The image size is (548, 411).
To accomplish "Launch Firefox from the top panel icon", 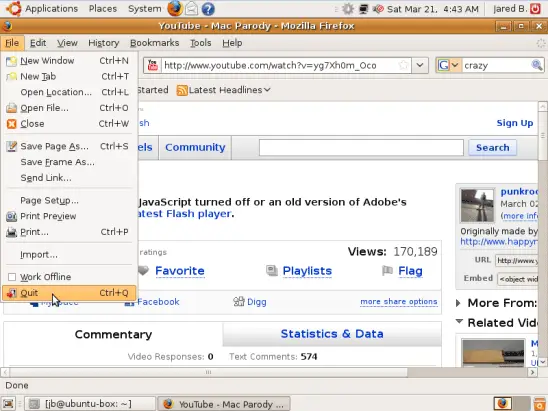I will click(175, 8).
